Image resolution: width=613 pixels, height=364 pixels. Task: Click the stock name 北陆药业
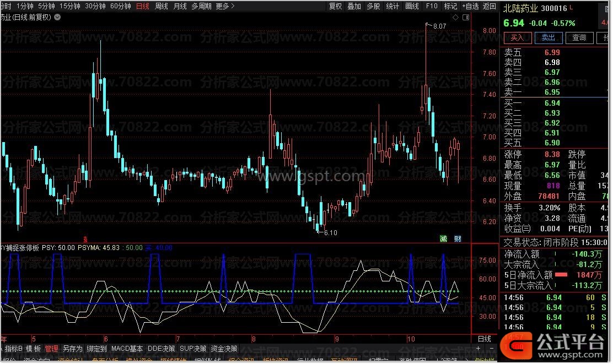point(521,8)
